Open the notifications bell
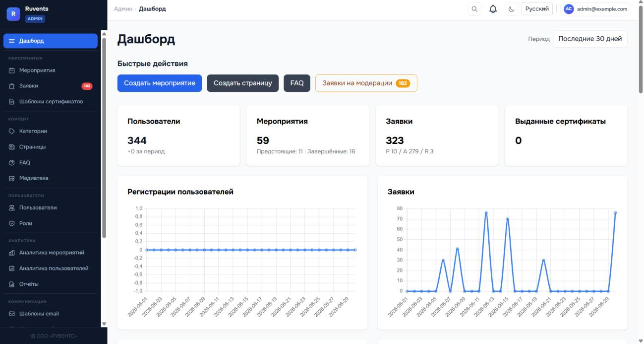Screen dimensions: 644x344 (x=493, y=9)
